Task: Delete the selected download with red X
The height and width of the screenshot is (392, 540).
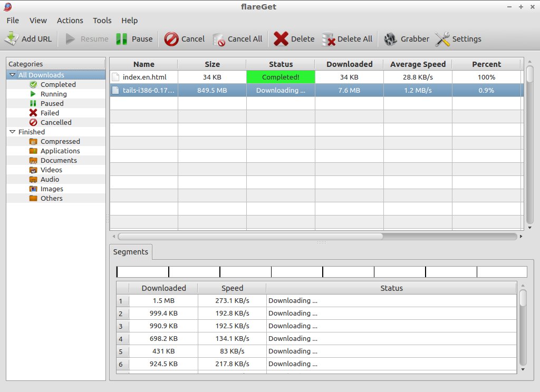Action: pos(281,39)
